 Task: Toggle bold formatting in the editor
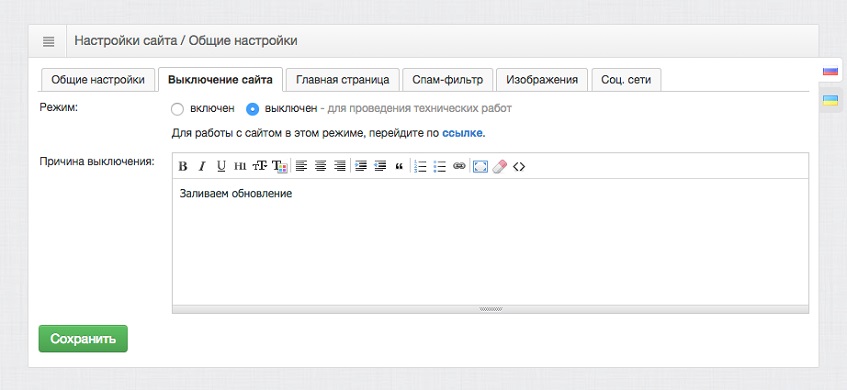[183, 166]
